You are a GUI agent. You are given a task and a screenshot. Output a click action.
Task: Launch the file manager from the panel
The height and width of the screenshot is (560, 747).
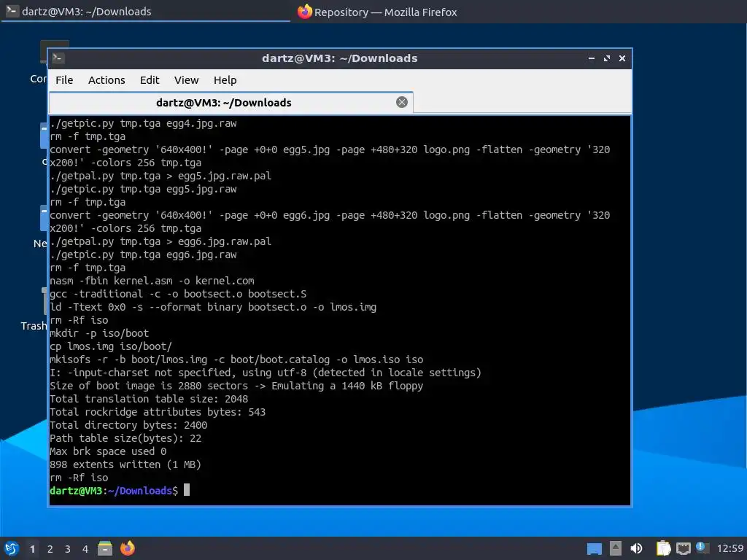(105, 548)
